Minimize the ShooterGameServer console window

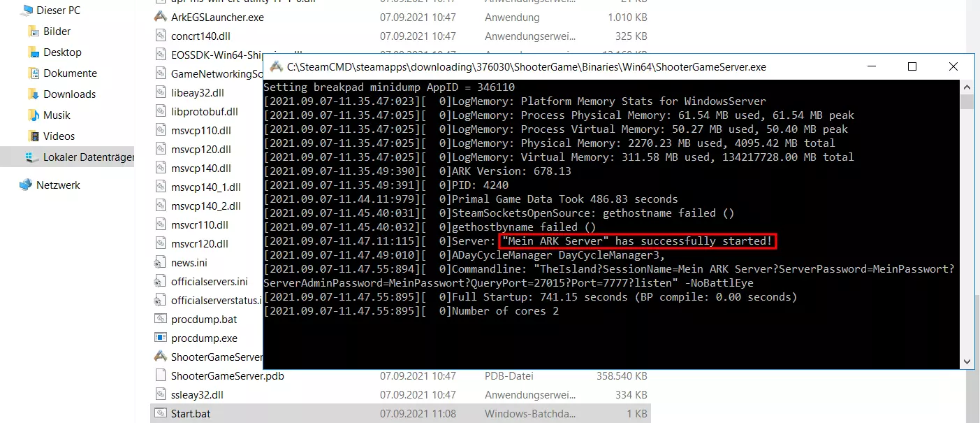871,67
